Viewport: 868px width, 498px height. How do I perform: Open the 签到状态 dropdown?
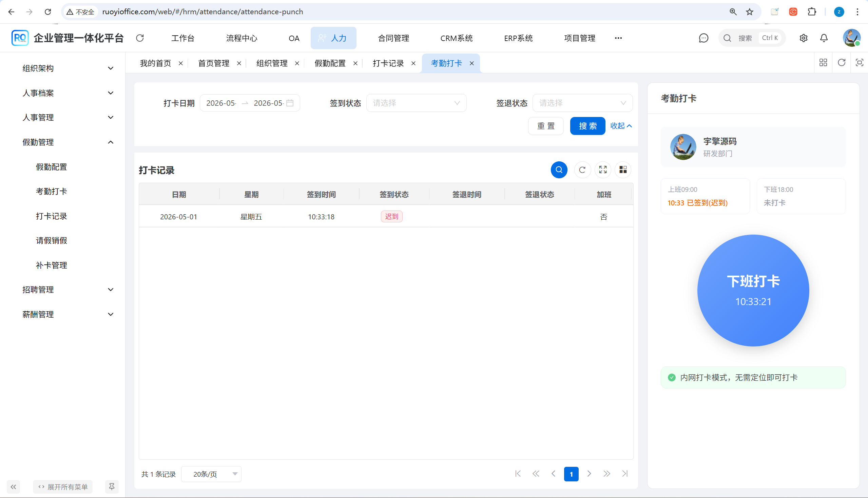pyautogui.click(x=417, y=103)
